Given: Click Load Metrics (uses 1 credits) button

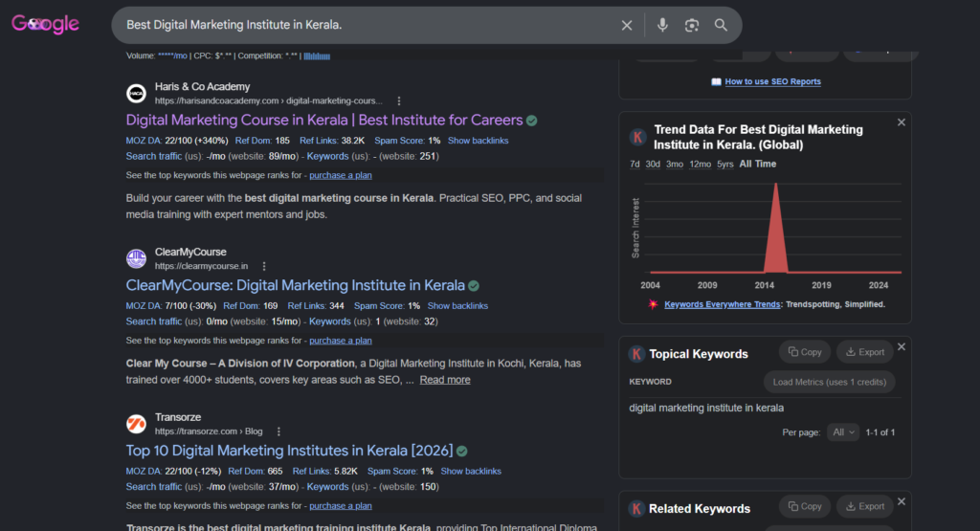Looking at the screenshot, I should 830,382.
